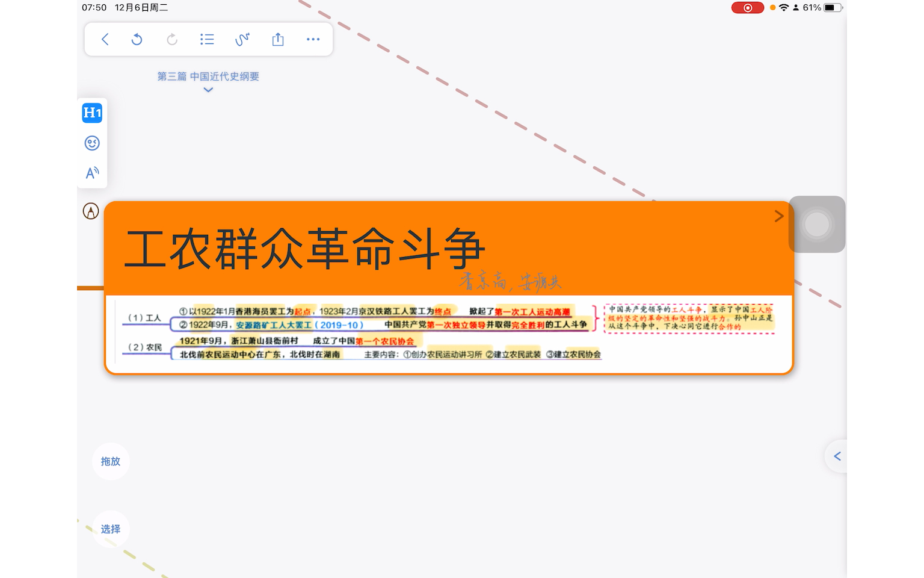This screenshot has height=578, width=924.
Task: Open the collapsed right side panel arrow
Action: point(837,456)
